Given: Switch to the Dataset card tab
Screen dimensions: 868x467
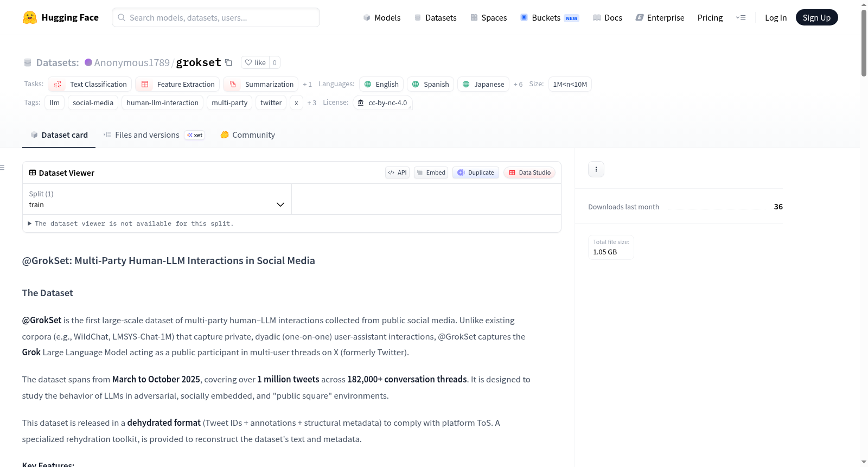Looking at the screenshot, I should (59, 135).
